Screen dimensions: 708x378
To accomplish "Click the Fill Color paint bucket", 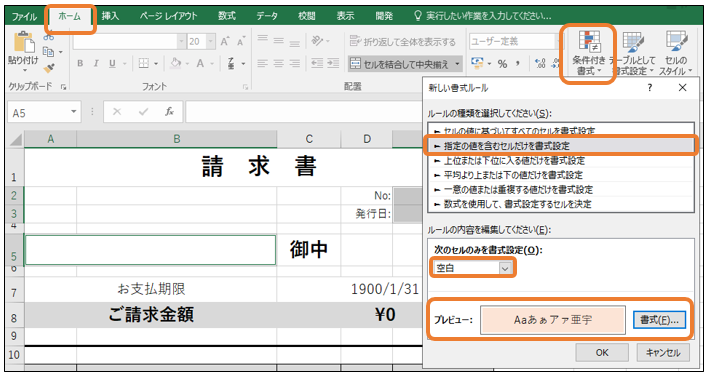I will [x=176, y=64].
